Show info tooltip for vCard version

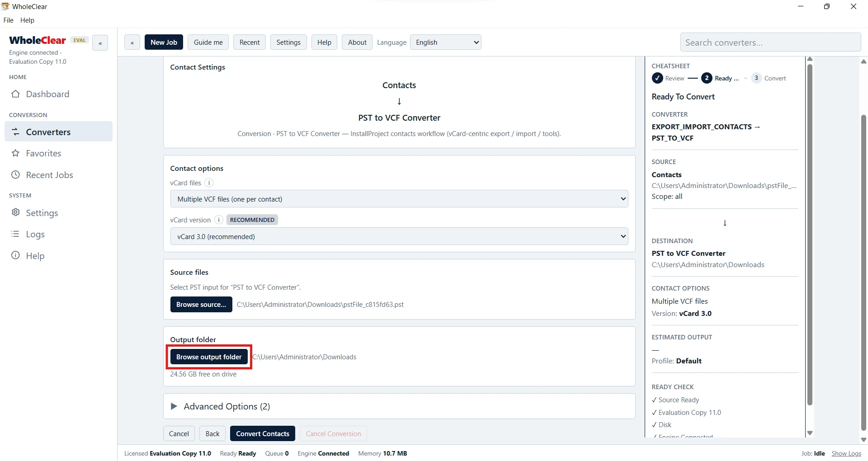coord(218,220)
